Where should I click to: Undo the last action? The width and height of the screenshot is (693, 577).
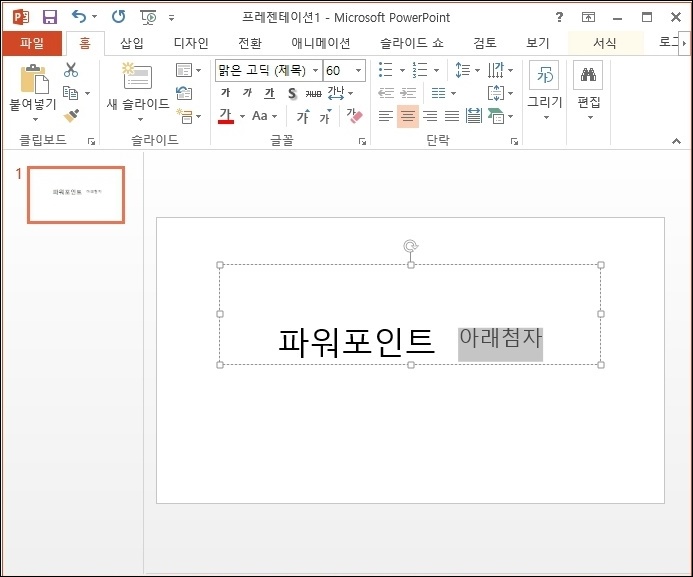(80, 17)
